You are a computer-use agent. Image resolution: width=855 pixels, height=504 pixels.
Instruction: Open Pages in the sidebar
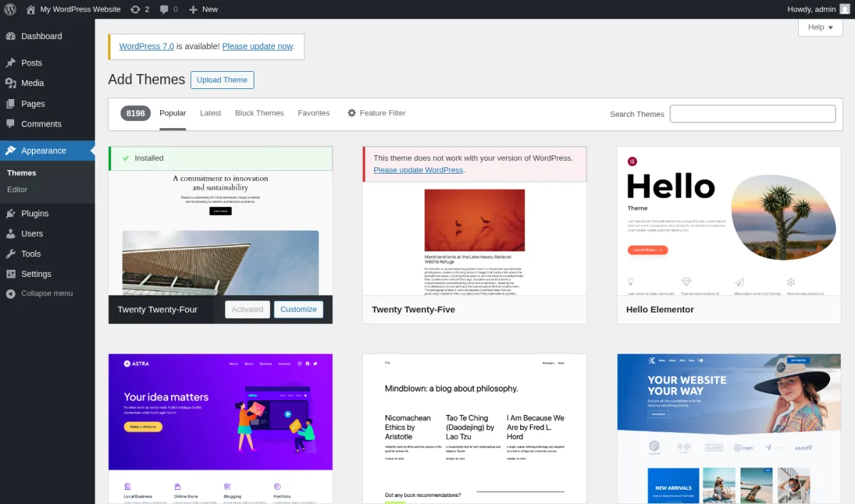47,104
